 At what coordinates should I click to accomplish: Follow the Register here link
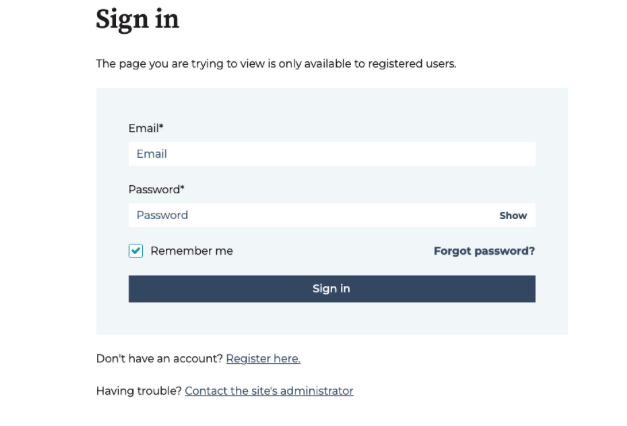[x=263, y=358]
